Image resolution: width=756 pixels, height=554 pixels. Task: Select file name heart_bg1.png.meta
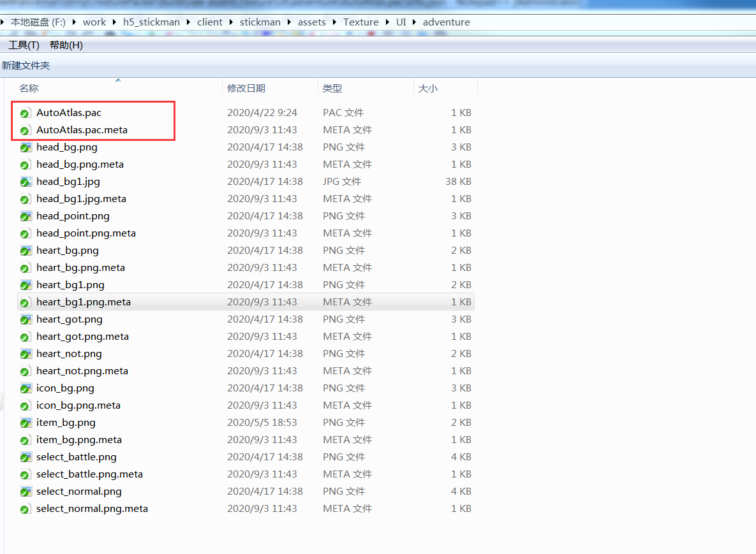84,302
